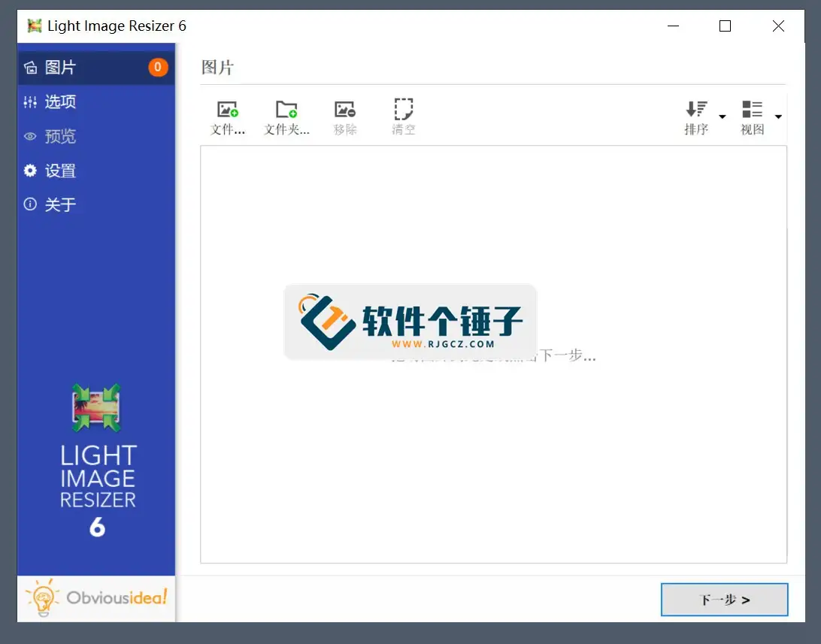821x644 pixels.
Task: Click the add folder icon (文件夹...)
Action: tap(286, 110)
